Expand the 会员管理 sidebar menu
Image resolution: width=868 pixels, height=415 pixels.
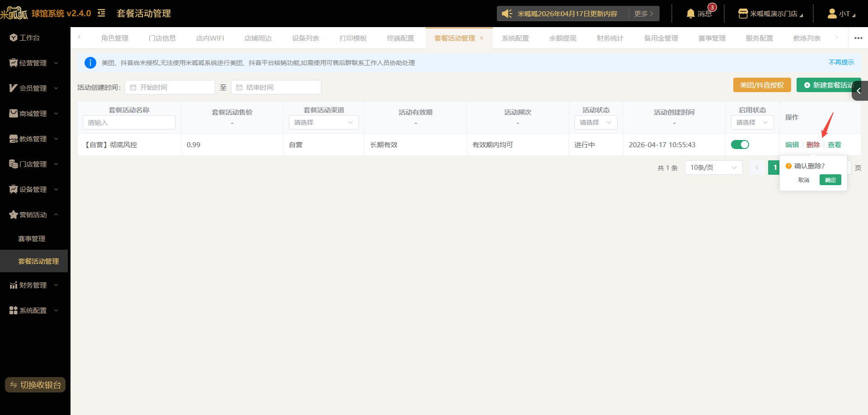coord(34,88)
